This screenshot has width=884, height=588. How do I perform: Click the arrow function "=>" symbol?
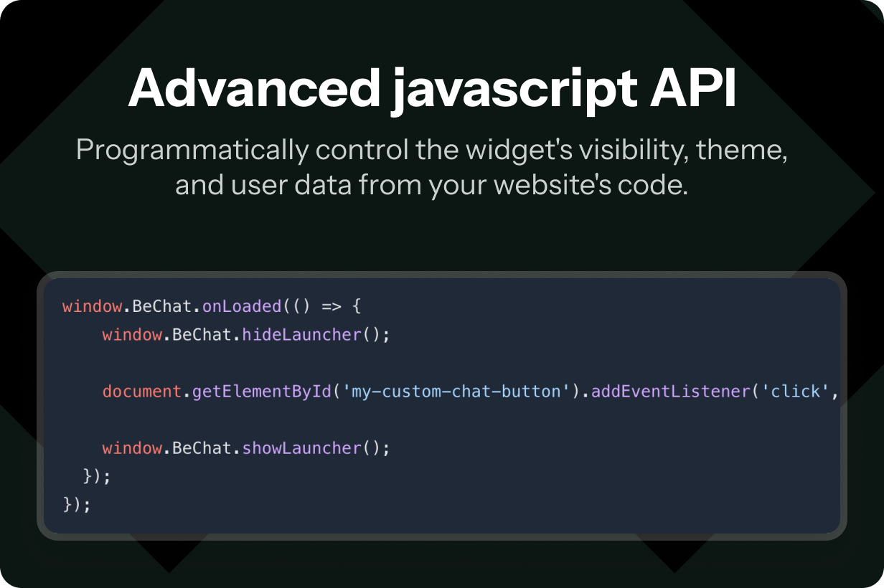pos(331,306)
